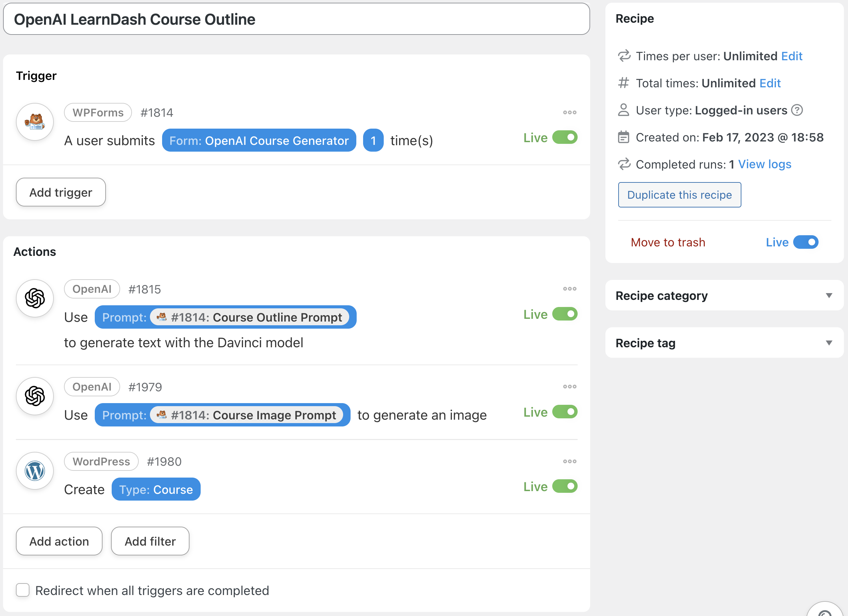Expand the Recipe tag panel

pyautogui.click(x=724, y=343)
